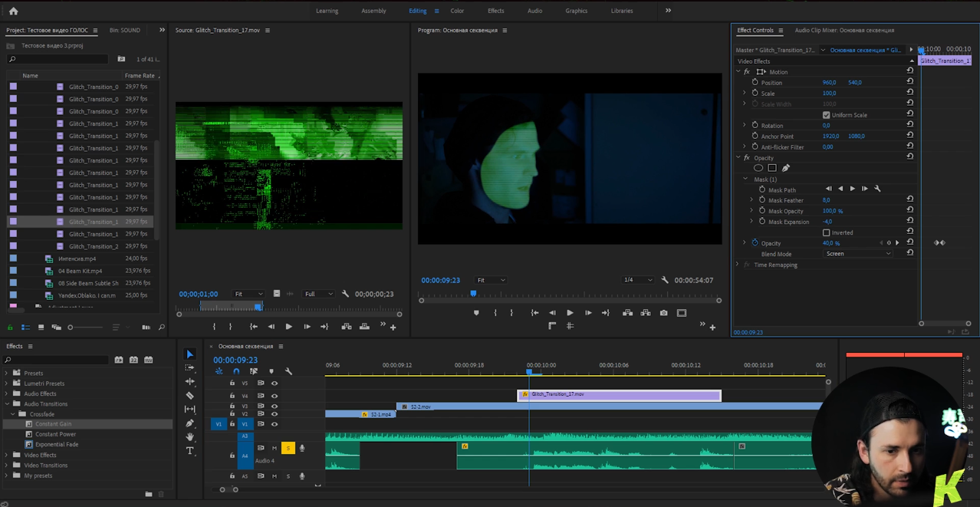Select the Type tool
The height and width of the screenshot is (507, 980).
(190, 451)
